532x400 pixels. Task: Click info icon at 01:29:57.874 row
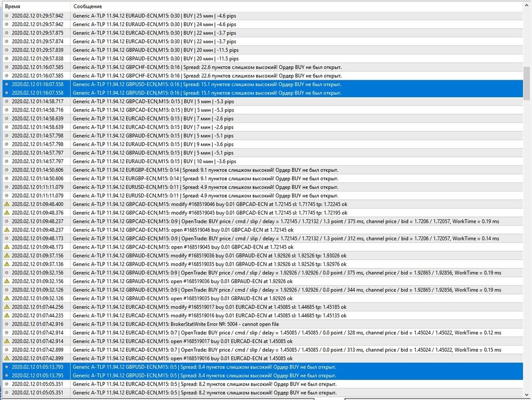pos(6,42)
